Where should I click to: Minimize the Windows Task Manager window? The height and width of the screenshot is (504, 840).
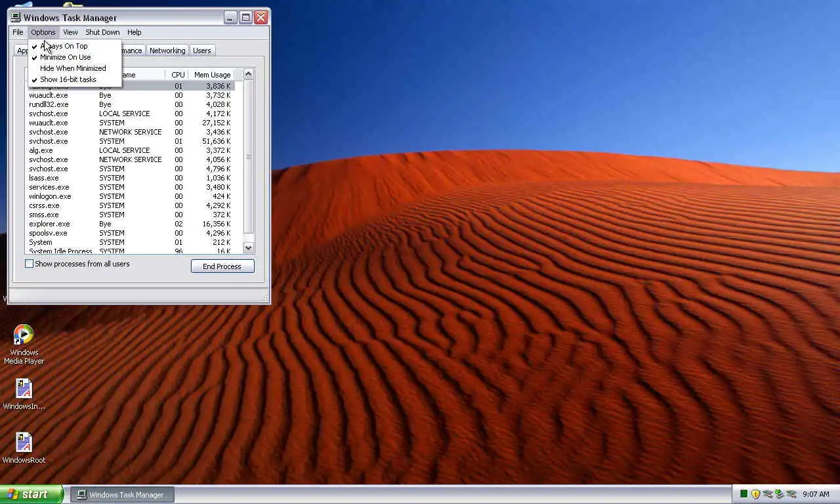[x=230, y=18]
